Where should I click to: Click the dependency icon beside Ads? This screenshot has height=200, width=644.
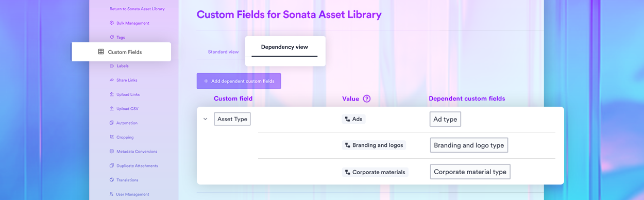347,119
